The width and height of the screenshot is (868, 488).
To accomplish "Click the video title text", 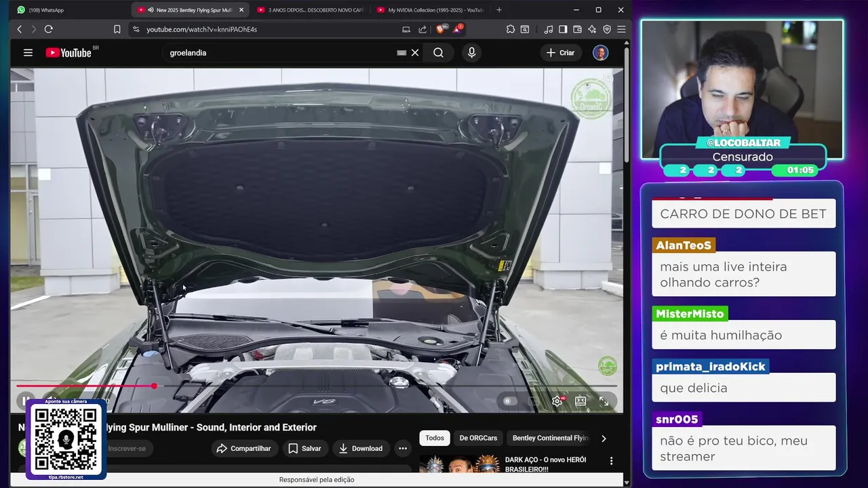I will 167,428.
